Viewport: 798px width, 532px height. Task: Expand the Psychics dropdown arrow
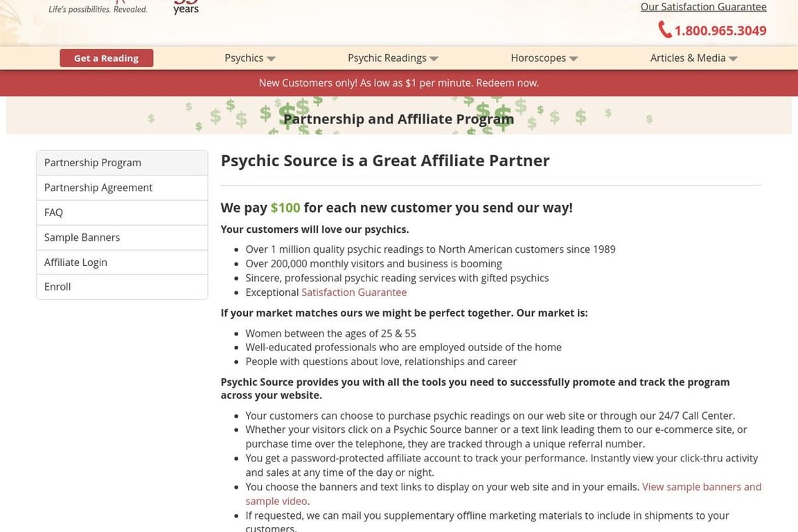(272, 59)
